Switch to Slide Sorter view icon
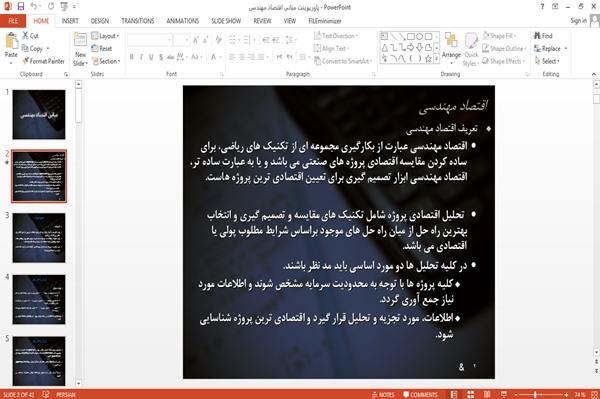This screenshot has width=600, height=399. tap(471, 395)
